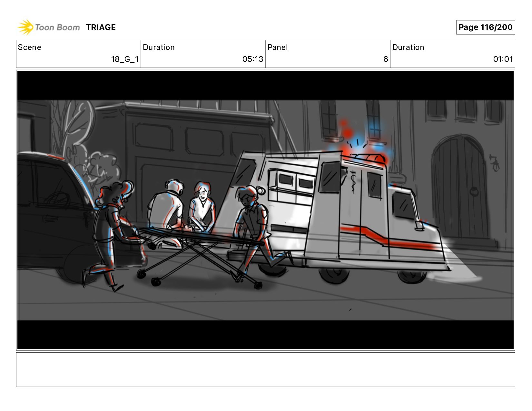Click the Toon Boom logo
Screen dimensions: 532x411
48,27
